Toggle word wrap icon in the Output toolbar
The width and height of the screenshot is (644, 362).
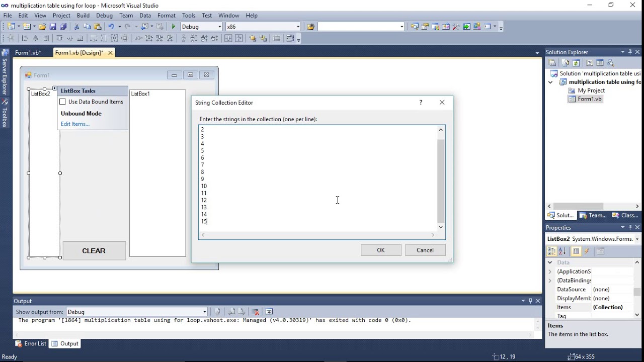[269, 312]
